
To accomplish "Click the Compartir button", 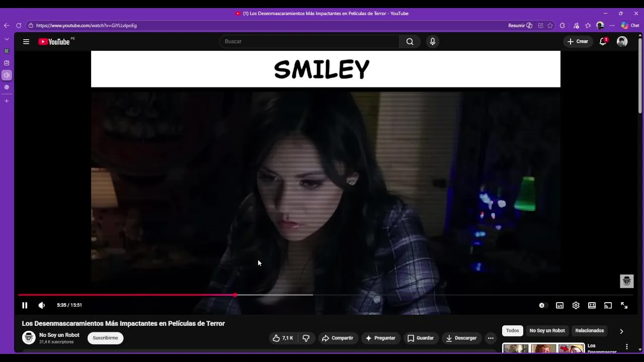I will point(338,338).
